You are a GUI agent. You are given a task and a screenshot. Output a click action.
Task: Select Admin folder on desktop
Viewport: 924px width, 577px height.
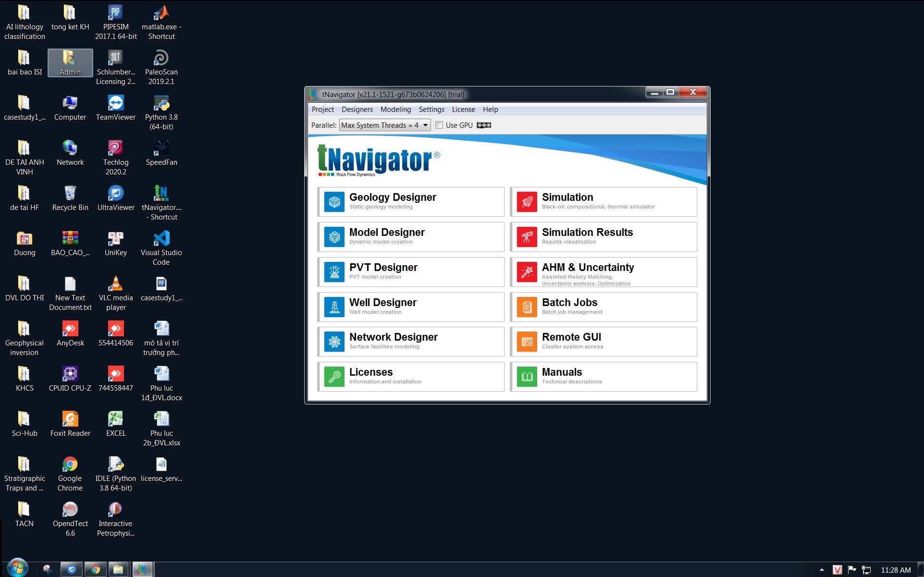[70, 63]
